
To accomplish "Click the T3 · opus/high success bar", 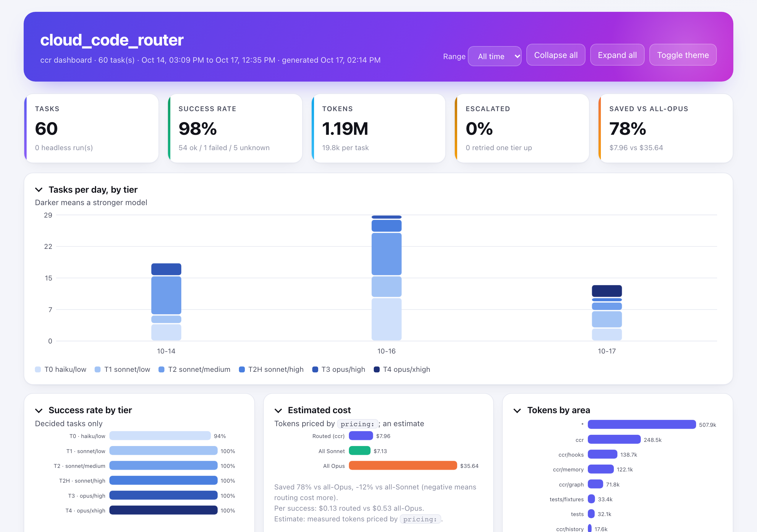I will coord(163,495).
